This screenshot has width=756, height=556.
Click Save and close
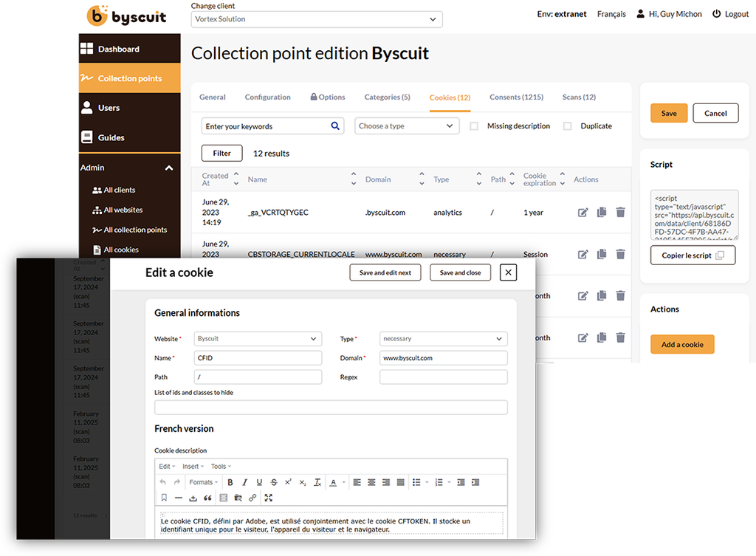[x=461, y=272]
